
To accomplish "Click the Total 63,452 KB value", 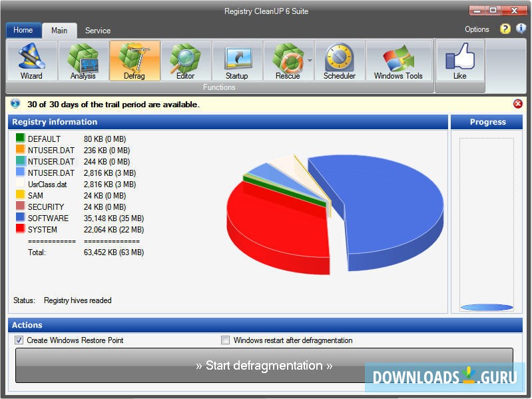I will (114, 252).
